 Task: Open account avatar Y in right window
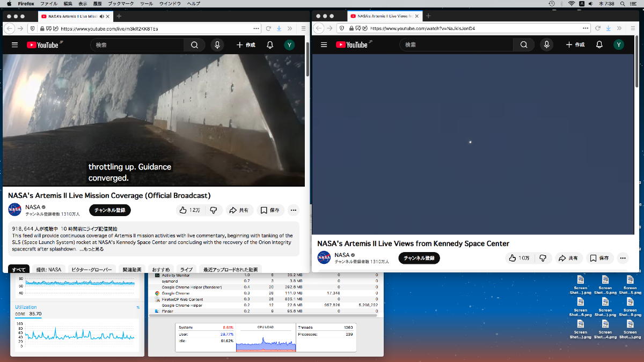[619, 45]
